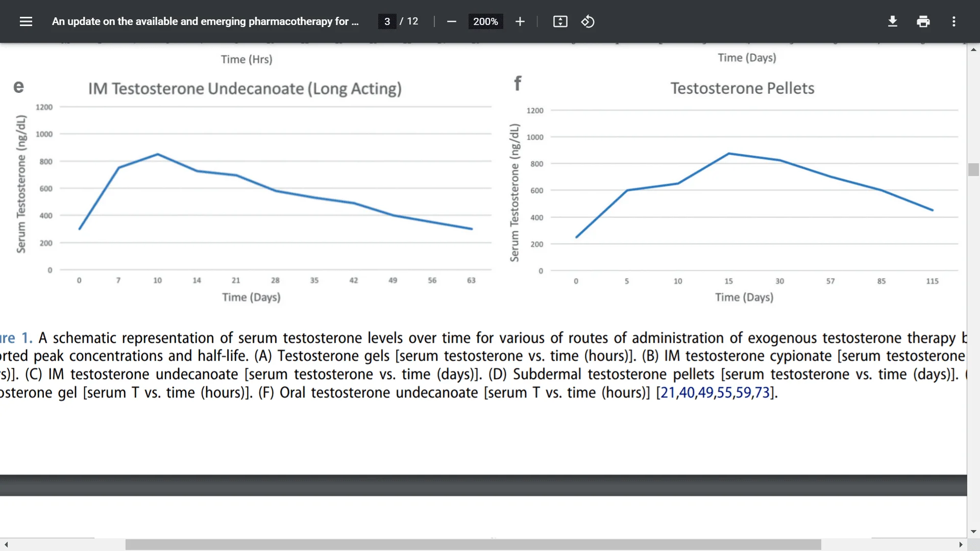Open citation reference 73

point(762,393)
